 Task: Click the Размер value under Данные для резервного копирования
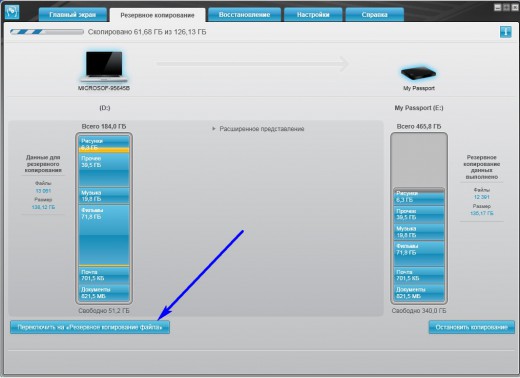coord(43,207)
